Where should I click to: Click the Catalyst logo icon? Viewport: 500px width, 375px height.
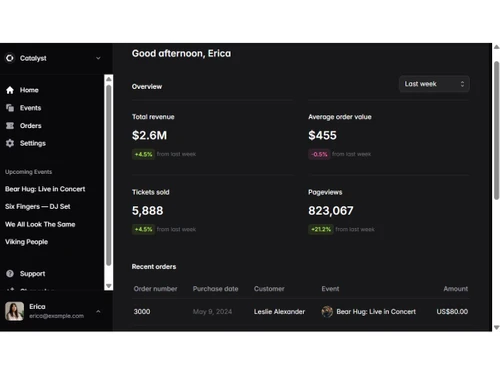click(x=10, y=58)
